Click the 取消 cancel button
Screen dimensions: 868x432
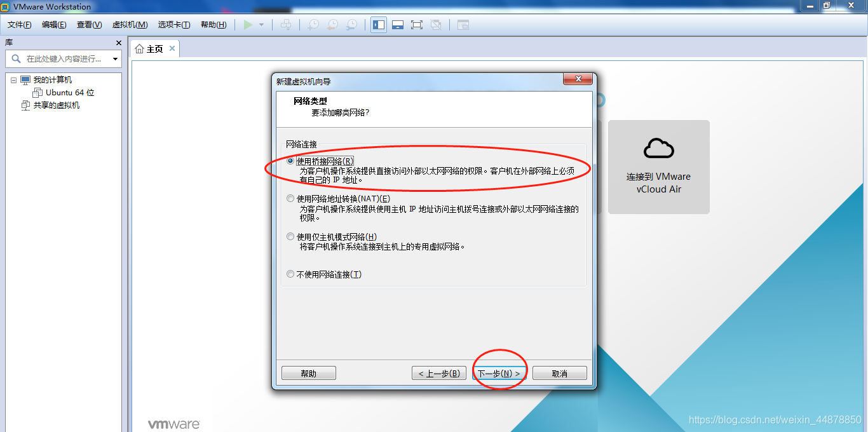pos(560,374)
